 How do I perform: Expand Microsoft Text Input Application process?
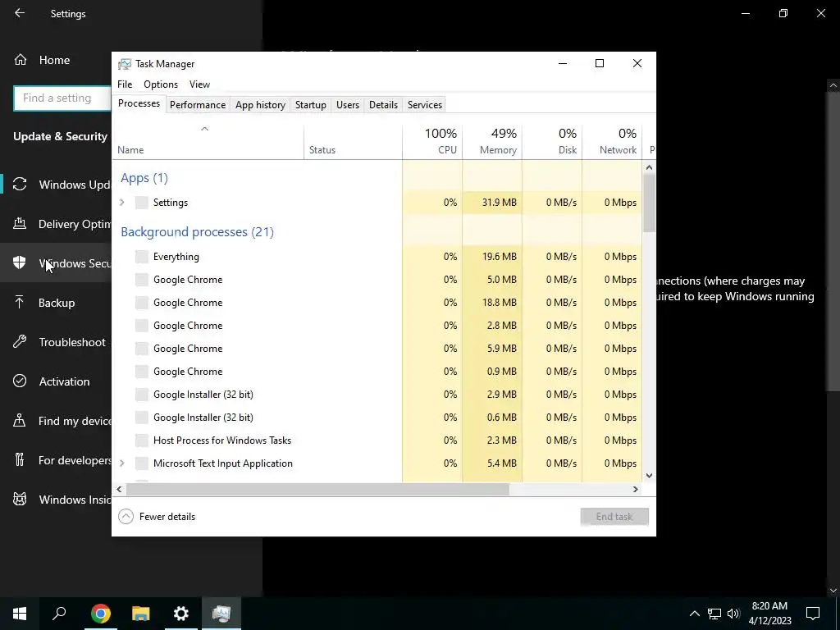(122, 463)
